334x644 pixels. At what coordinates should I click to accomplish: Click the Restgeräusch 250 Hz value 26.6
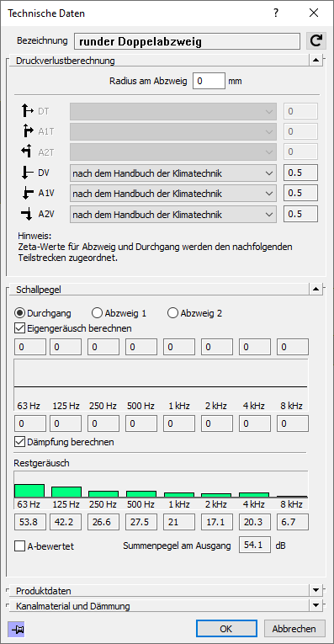(103, 523)
